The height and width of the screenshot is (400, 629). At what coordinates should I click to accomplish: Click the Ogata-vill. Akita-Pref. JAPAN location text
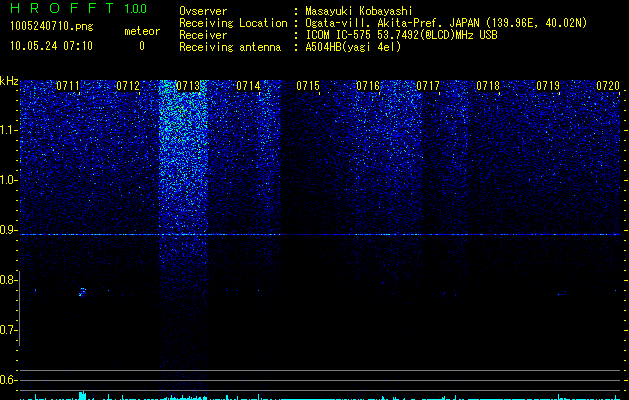(x=446, y=23)
